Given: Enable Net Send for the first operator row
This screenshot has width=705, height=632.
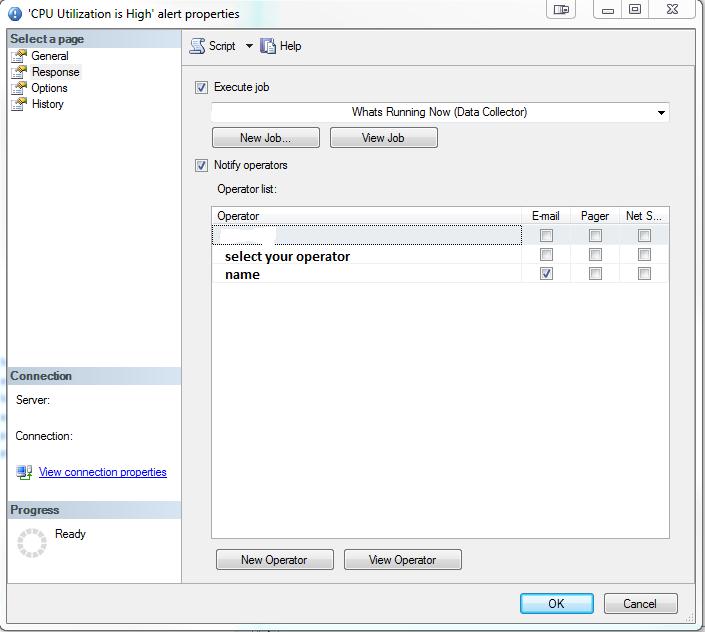Looking at the screenshot, I should pyautogui.click(x=644, y=235).
